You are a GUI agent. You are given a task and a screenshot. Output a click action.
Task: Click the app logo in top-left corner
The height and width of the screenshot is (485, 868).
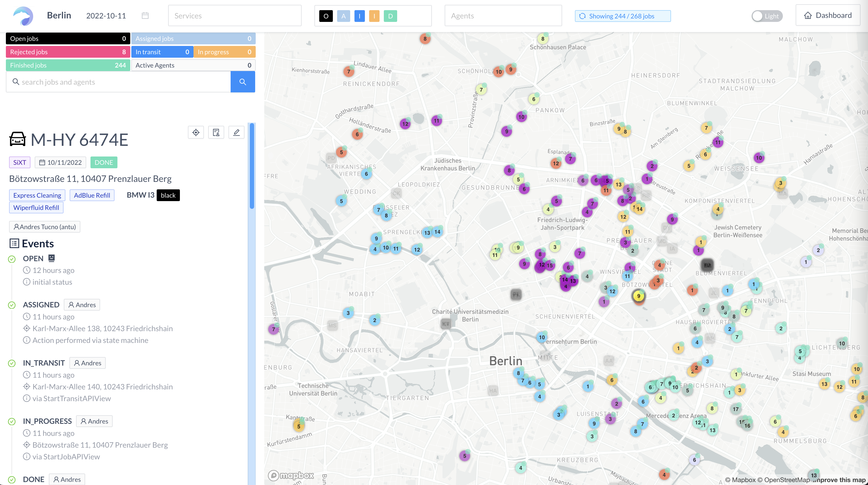pos(23,16)
